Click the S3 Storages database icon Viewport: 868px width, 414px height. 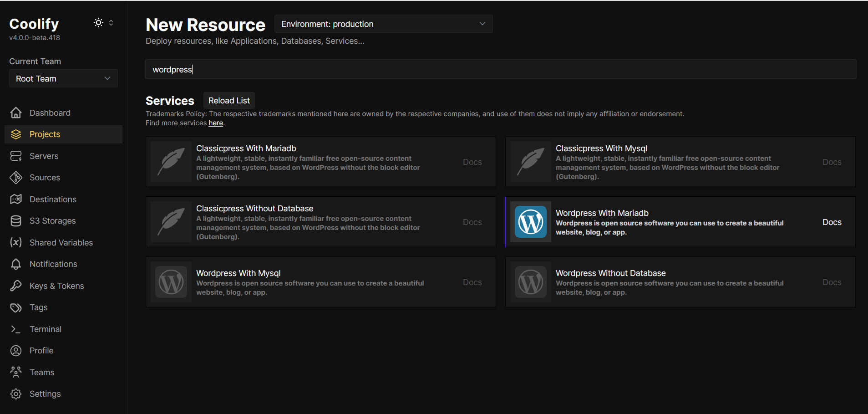(16, 221)
